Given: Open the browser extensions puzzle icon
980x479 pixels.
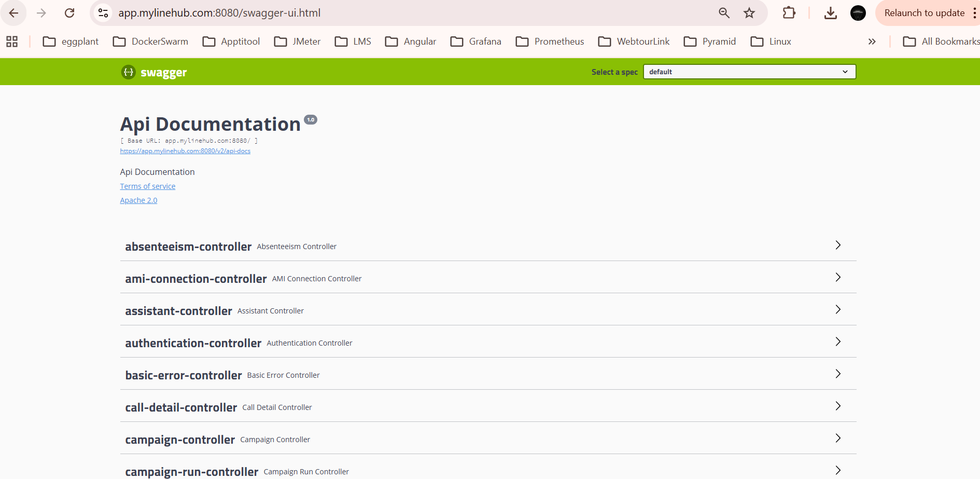Looking at the screenshot, I should click(789, 13).
